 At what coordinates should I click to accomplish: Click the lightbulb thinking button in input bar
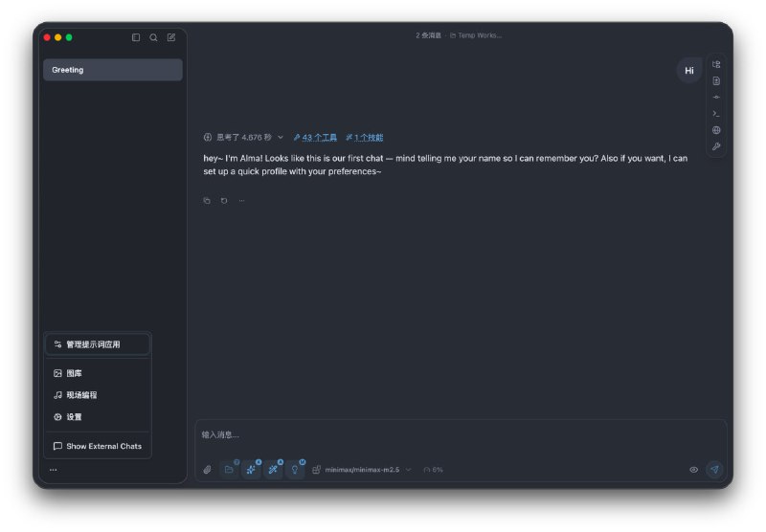pos(295,470)
